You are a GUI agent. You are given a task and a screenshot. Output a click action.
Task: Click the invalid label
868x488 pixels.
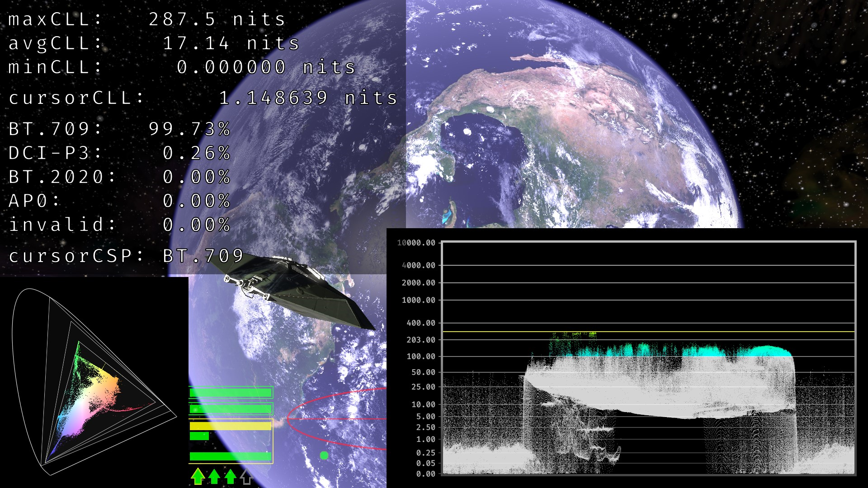coord(62,225)
